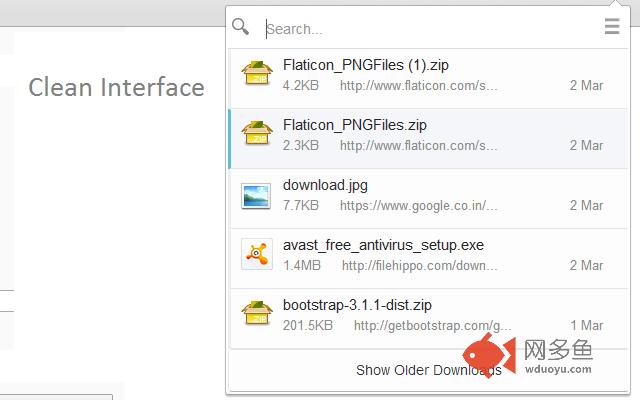Select the 7.7KB size text
This screenshot has width=640, height=400.
coord(301,205)
